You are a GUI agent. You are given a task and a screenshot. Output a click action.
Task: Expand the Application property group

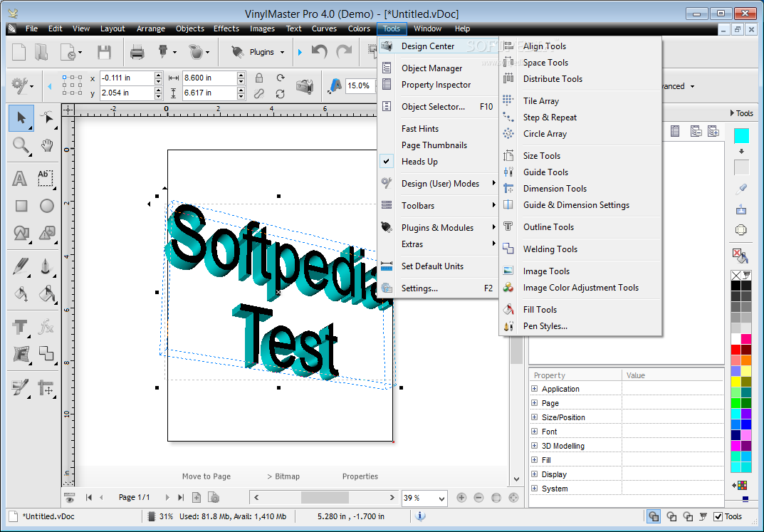[x=534, y=389]
